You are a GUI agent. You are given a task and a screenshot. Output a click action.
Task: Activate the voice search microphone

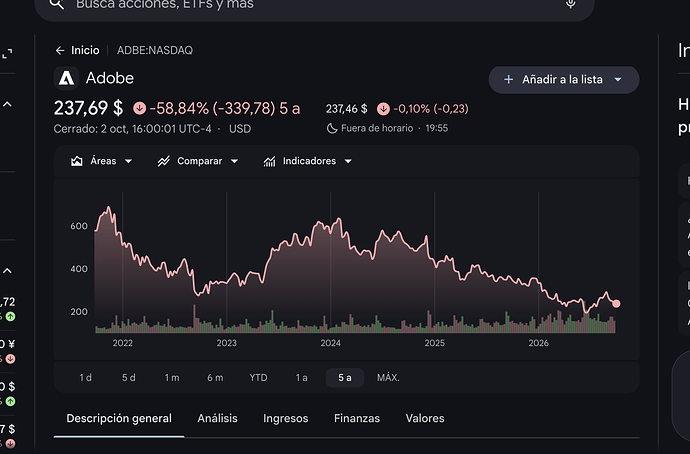[570, 4]
